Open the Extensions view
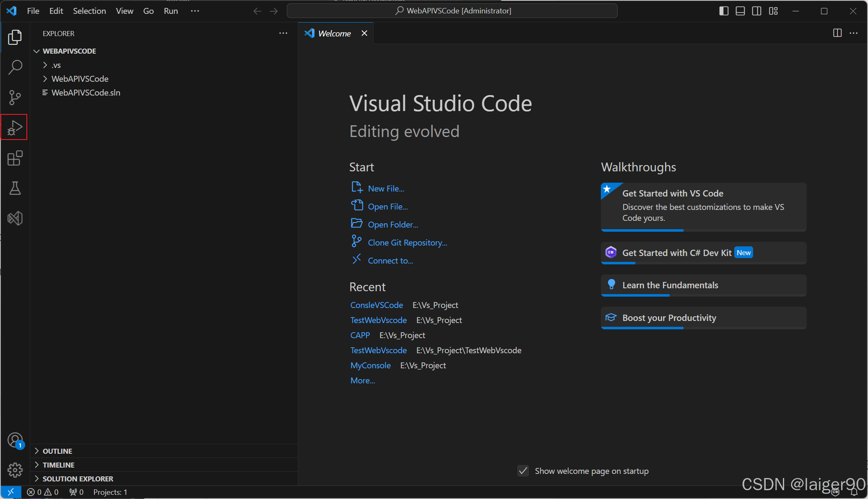The height and width of the screenshot is (499, 868). point(15,158)
